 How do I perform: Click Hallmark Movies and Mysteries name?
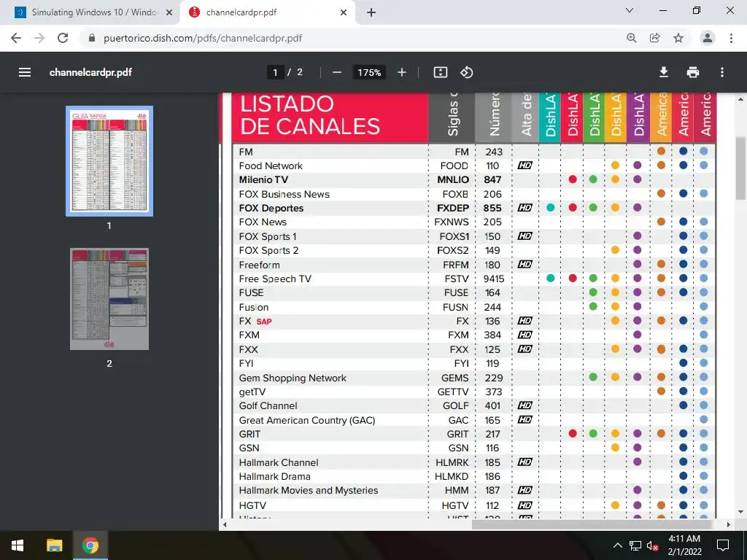(x=309, y=491)
